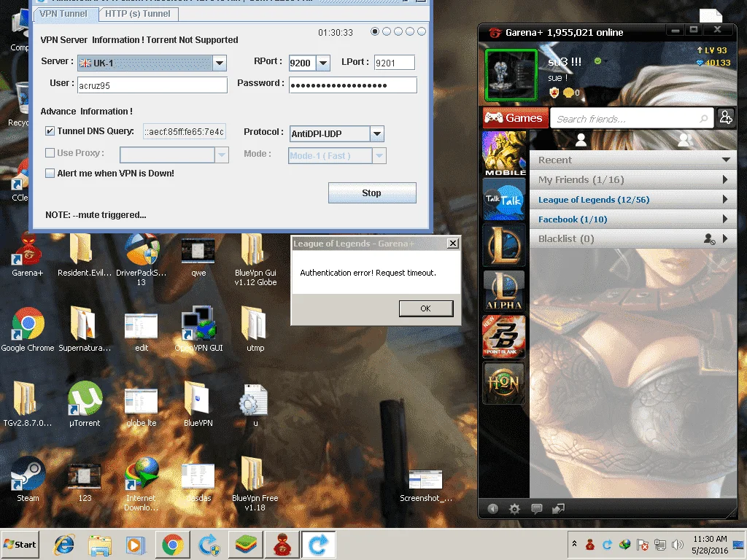
Task: Open the Talk Talk icon in Garena sidebar
Action: 504,200
